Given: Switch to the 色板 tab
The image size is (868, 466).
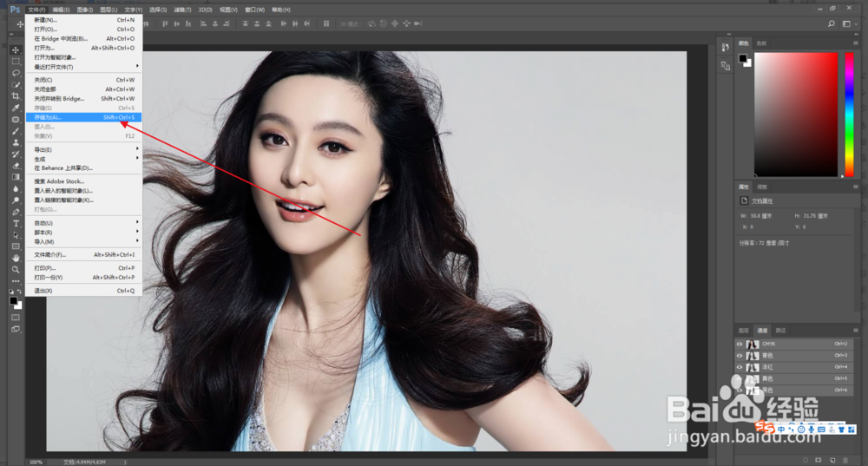Looking at the screenshot, I should (x=762, y=43).
